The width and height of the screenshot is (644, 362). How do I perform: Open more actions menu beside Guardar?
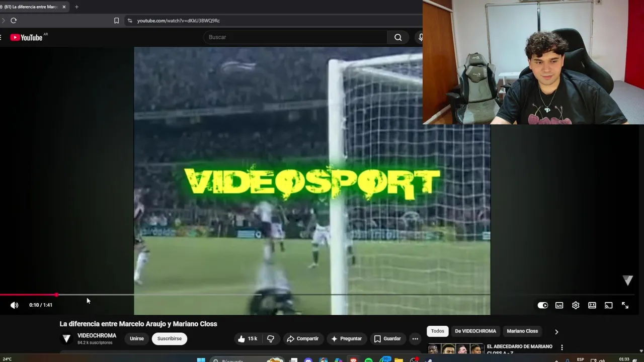pos(415,339)
